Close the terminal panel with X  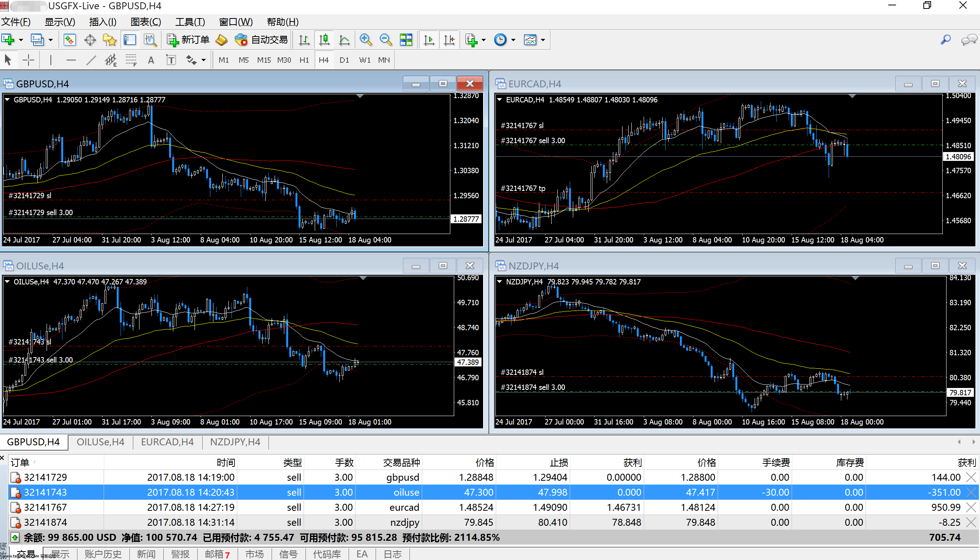coord(2,458)
